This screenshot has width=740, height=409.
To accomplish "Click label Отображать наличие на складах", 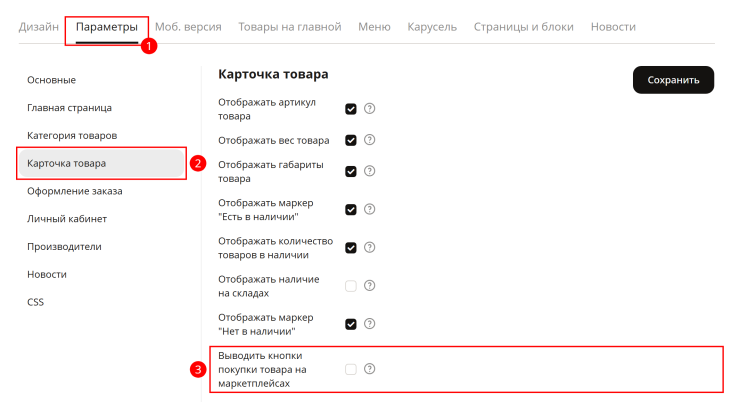I will coord(269,286).
